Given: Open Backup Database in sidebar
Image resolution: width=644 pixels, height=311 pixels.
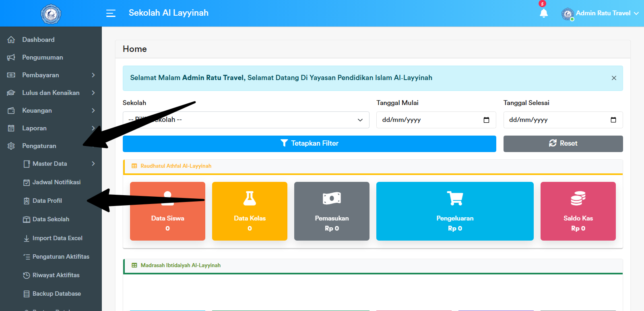Looking at the screenshot, I should (56, 294).
